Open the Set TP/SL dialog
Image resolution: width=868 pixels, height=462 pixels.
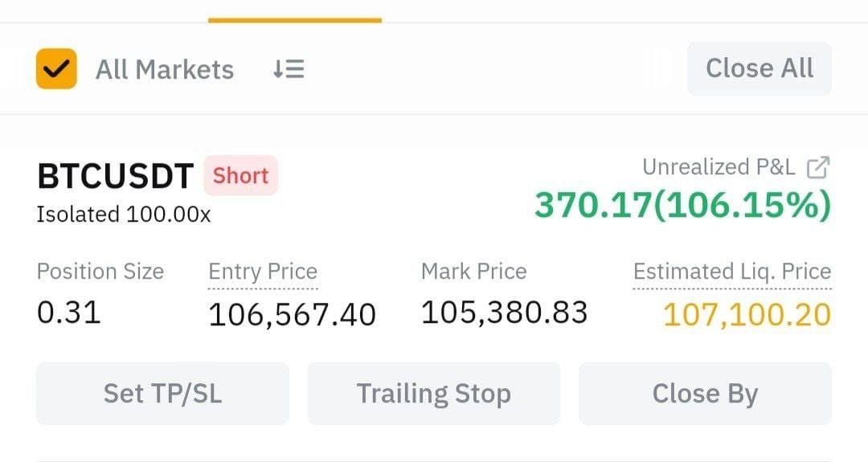pos(162,394)
